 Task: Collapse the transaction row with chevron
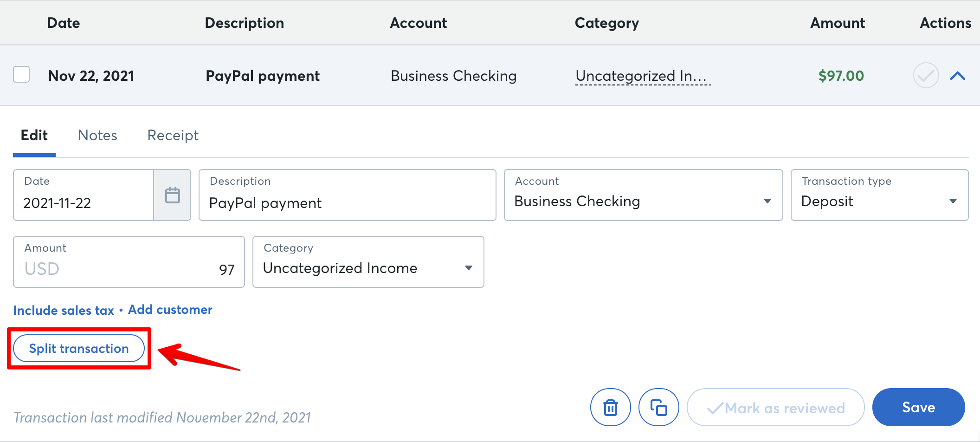coord(957,76)
